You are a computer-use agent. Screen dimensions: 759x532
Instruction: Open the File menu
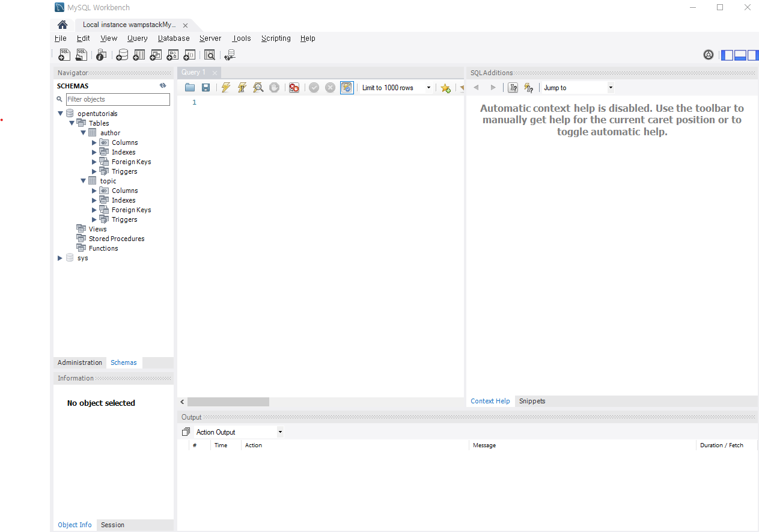(x=61, y=38)
